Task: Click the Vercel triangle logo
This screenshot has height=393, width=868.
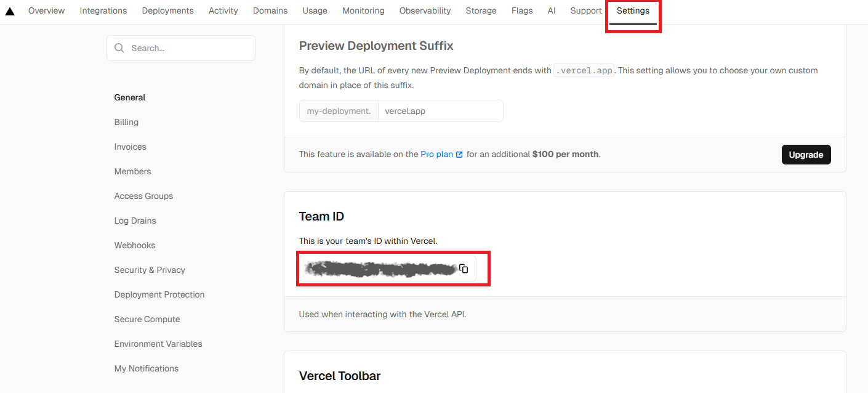Action: point(9,10)
